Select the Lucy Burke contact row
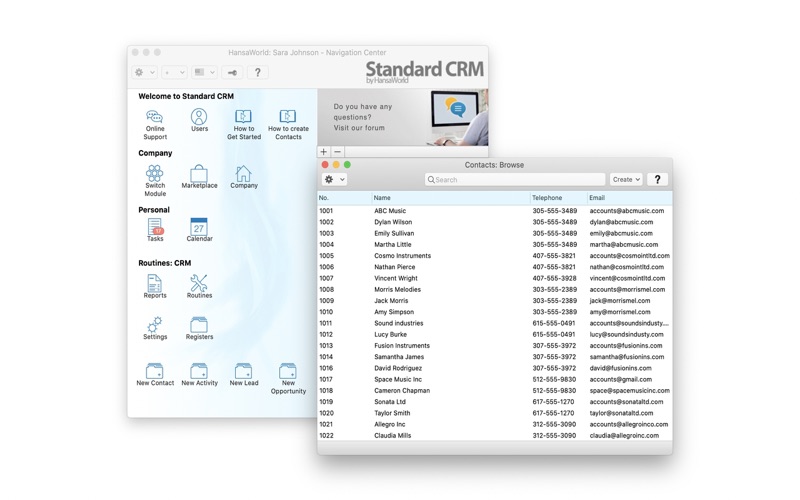 click(x=494, y=334)
